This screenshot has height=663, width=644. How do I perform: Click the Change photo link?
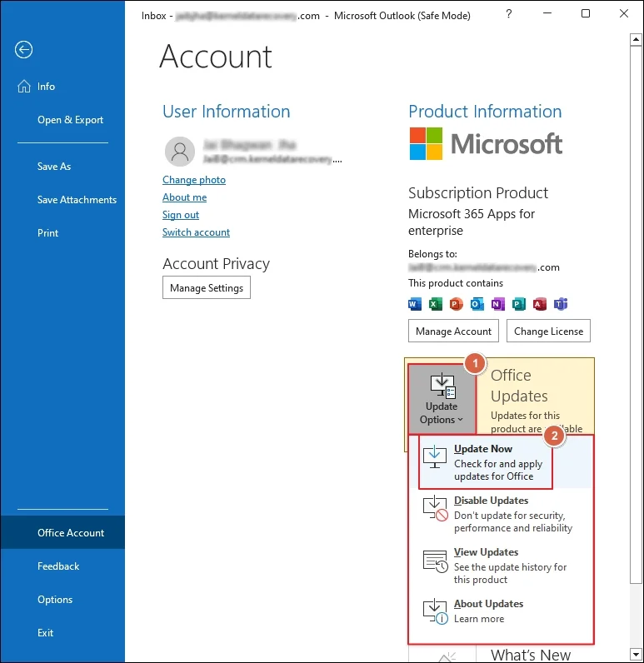point(193,180)
